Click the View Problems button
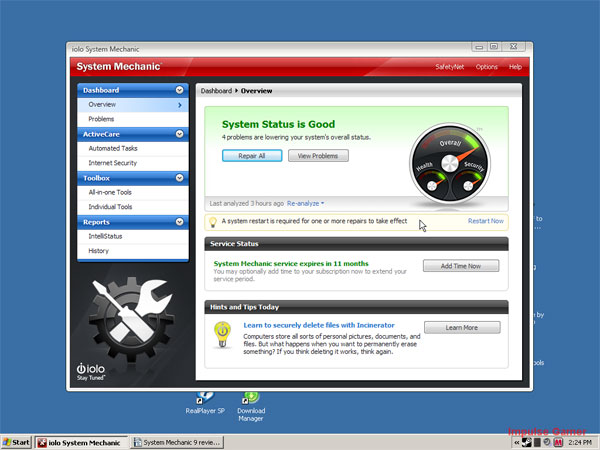This screenshot has width=600, height=450. tap(318, 156)
